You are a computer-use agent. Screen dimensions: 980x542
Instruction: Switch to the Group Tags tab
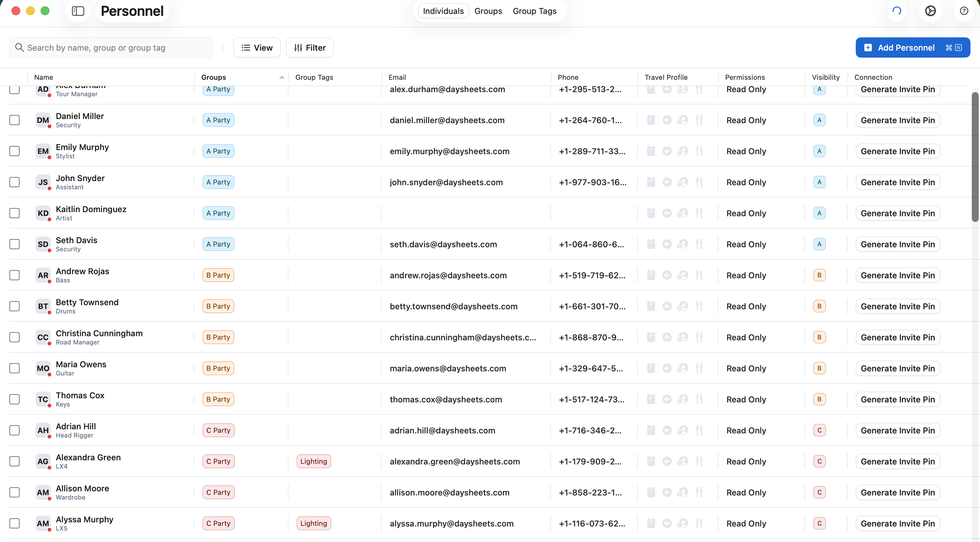click(x=534, y=11)
